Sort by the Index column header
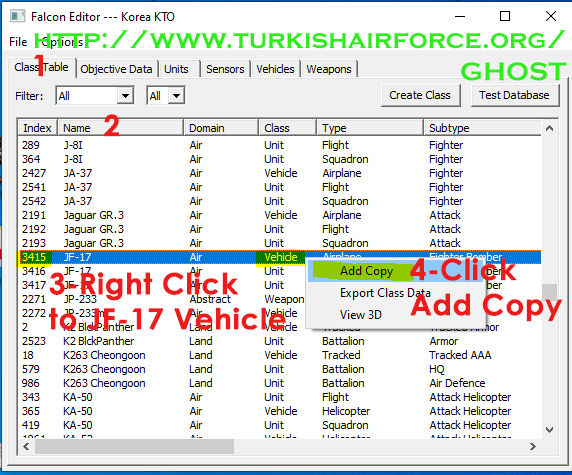Viewport: 572px width, 475px height. 37,128
